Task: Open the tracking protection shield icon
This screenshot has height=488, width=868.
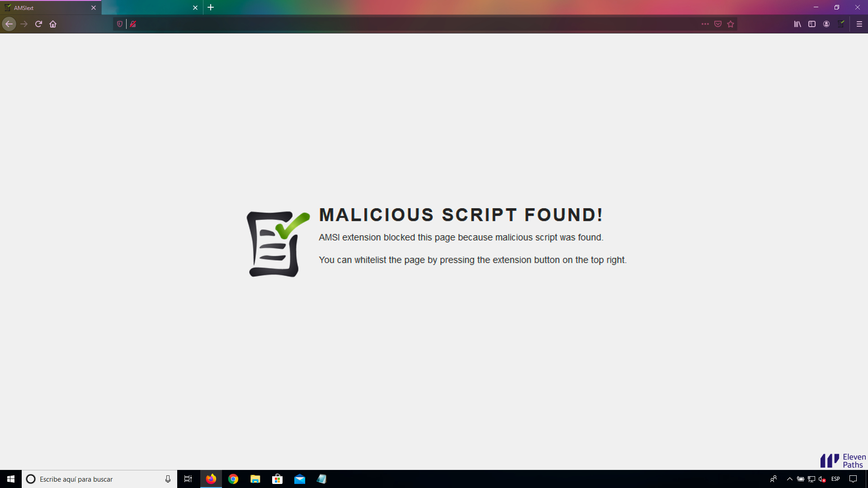Action: click(120, 24)
